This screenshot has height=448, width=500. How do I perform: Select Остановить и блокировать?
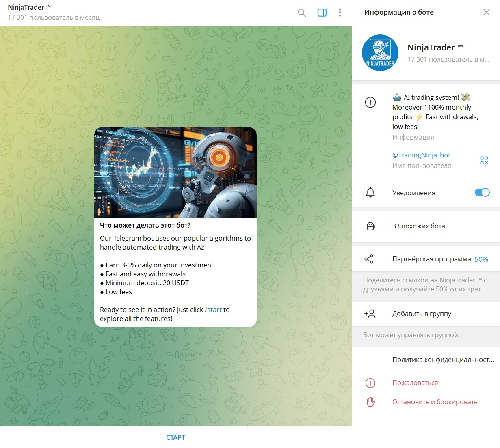click(435, 402)
